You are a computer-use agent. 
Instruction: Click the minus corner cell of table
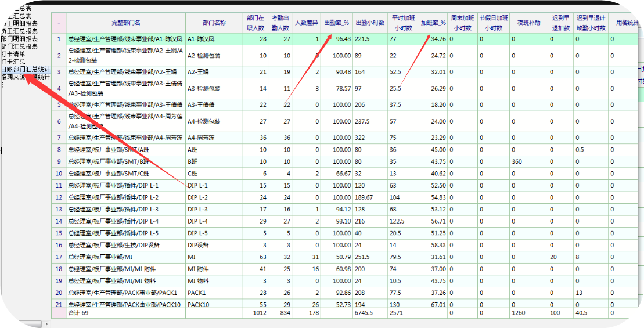click(x=59, y=23)
